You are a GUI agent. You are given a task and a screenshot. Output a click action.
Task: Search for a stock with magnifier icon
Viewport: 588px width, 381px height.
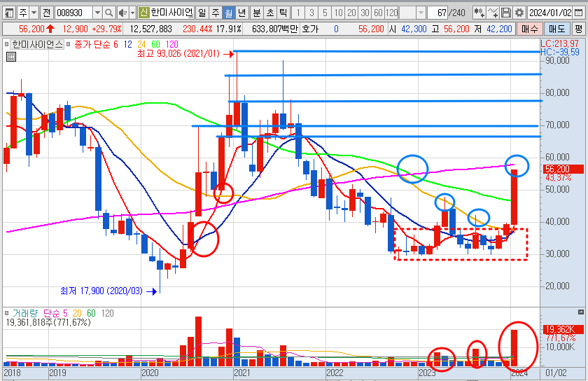click(108, 13)
